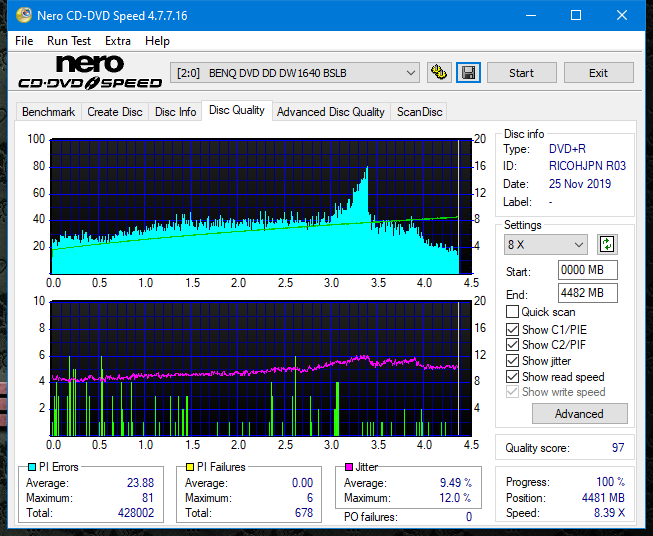
Task: Click the refresh speed settings icon
Action: tap(607, 244)
